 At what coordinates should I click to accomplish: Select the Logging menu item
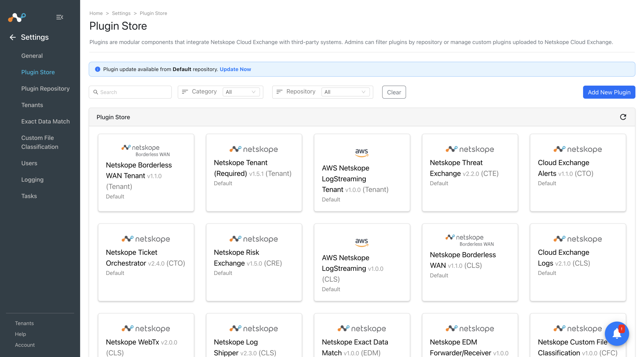32,180
